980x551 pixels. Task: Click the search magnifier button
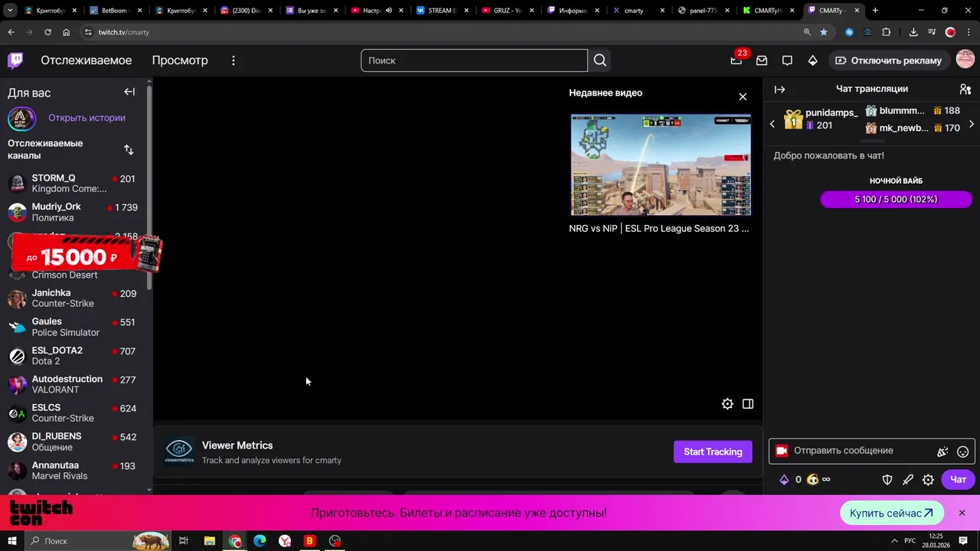(x=599, y=60)
